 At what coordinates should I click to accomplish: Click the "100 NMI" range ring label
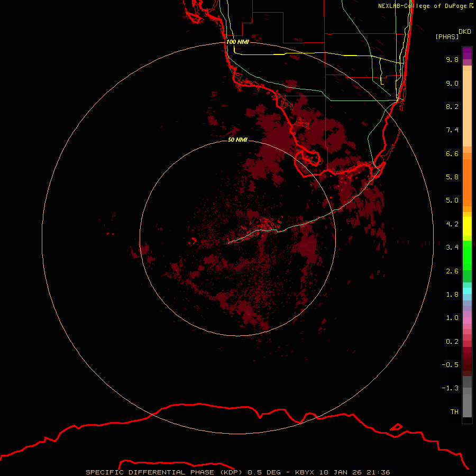237,42
